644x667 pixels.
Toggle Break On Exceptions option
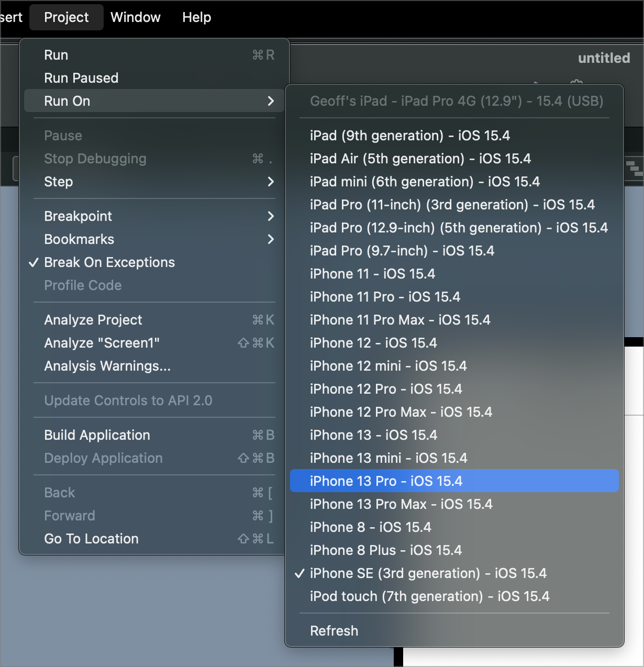click(x=109, y=262)
